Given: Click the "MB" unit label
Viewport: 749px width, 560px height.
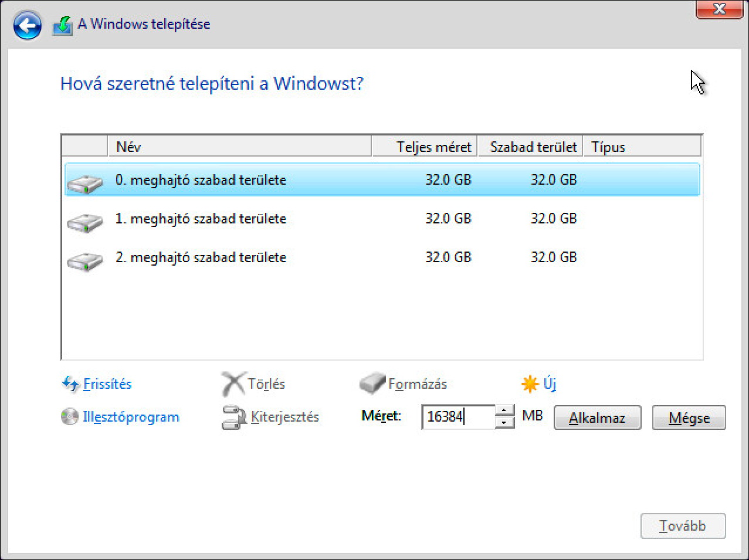Looking at the screenshot, I should [x=533, y=416].
